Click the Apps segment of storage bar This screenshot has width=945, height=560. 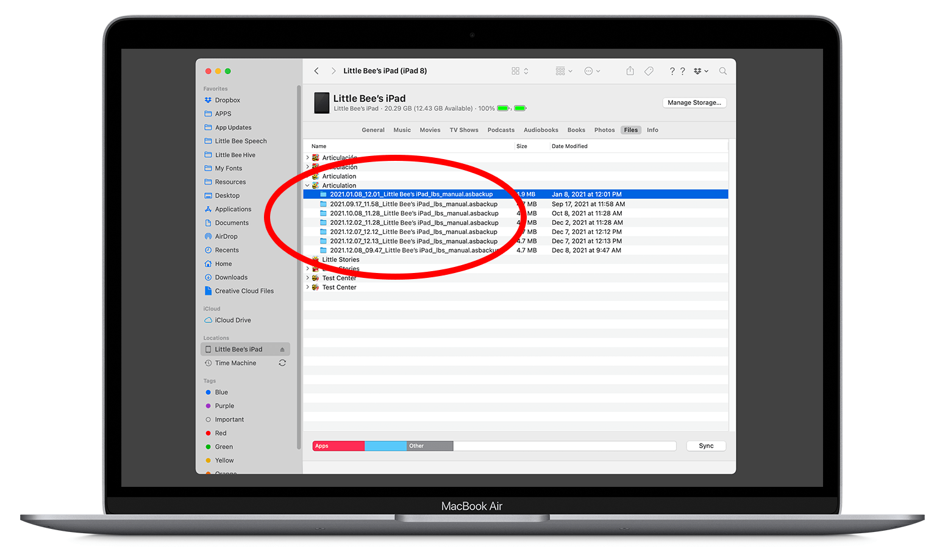(x=338, y=446)
